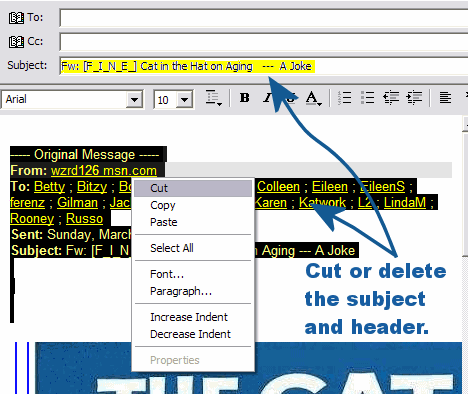
Task: Open the Karen recipient link
Action: point(270,203)
